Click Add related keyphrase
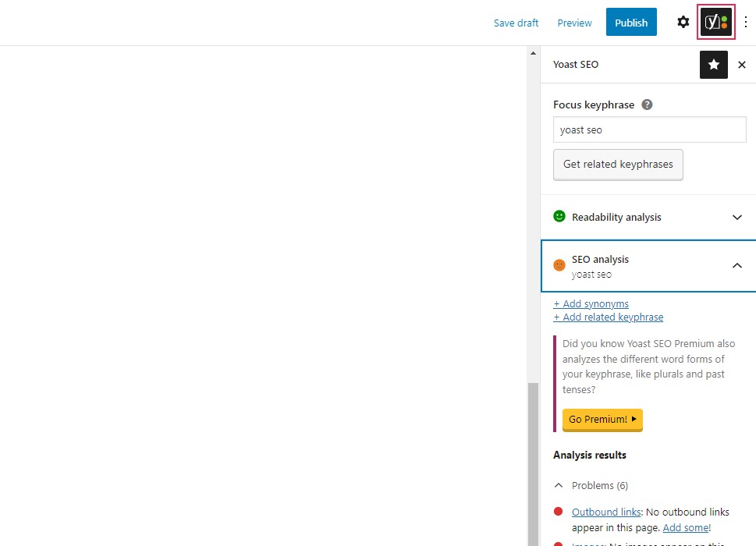 tap(608, 317)
